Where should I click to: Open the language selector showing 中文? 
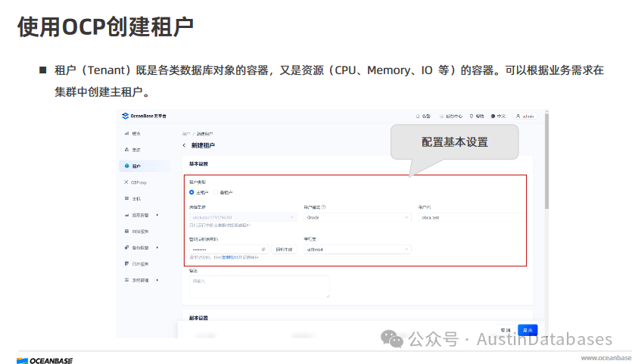[498, 116]
